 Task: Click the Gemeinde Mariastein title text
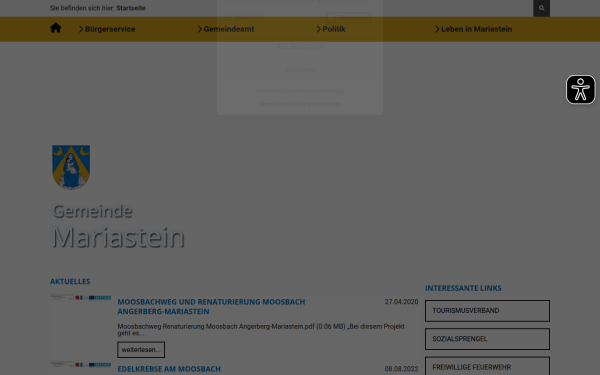point(118,226)
